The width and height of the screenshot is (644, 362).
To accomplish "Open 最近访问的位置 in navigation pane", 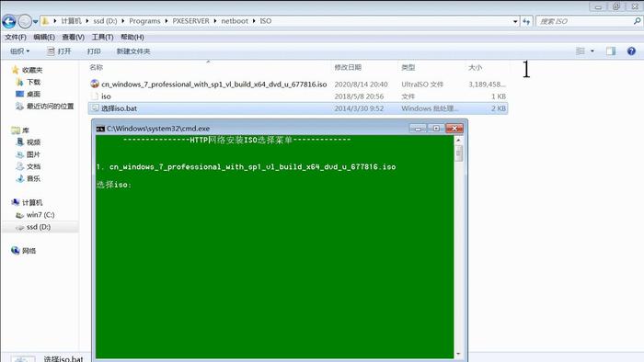I will pyautogui.click(x=50, y=107).
